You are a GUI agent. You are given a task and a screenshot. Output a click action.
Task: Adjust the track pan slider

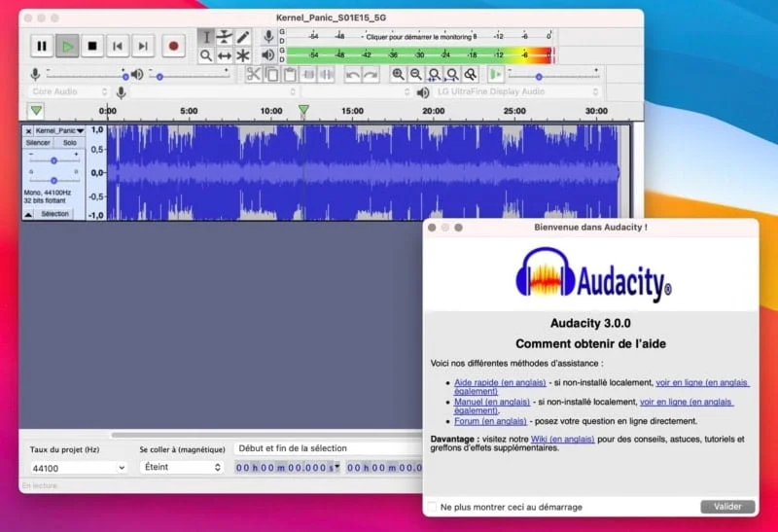tap(53, 180)
